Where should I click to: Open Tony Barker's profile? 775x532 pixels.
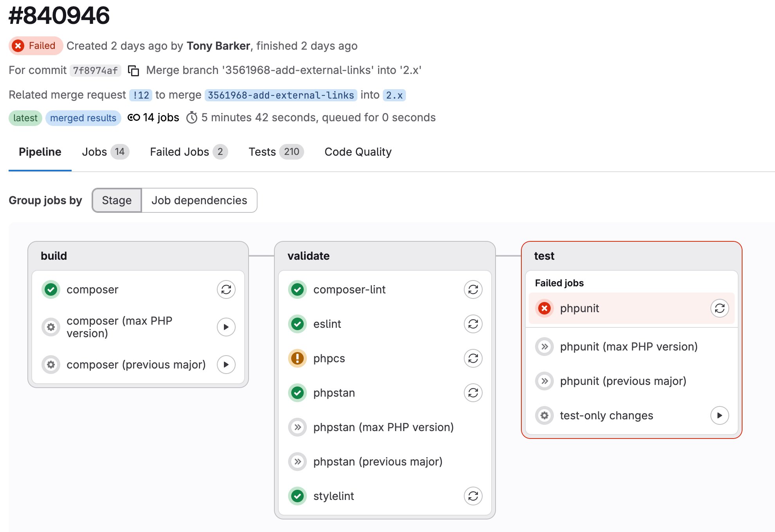218,46
